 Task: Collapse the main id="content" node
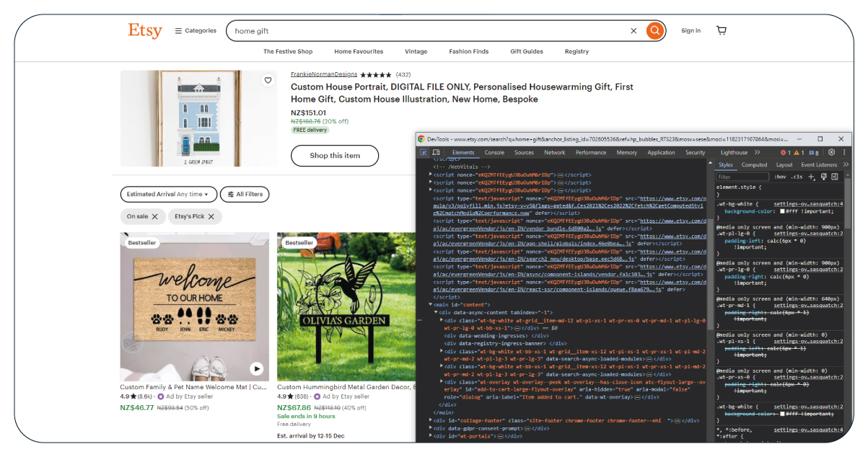pos(431,305)
